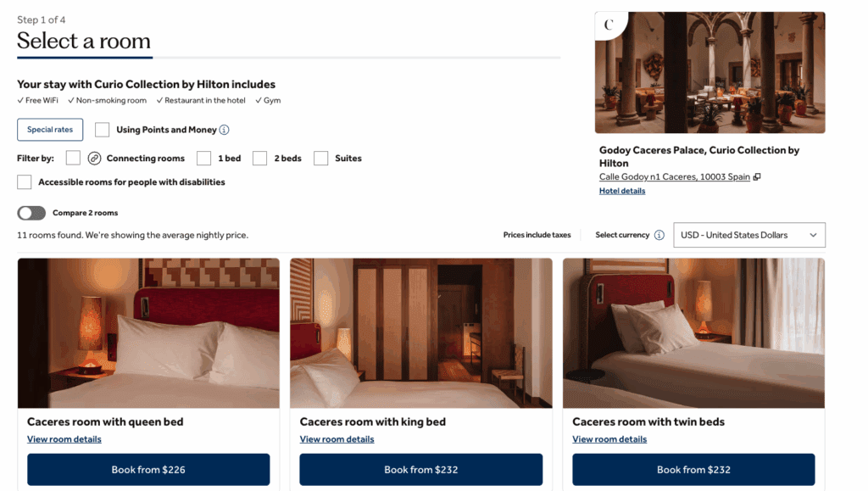Click the Curio "C" logo badge
This screenshot has height=491, width=868.
click(609, 25)
